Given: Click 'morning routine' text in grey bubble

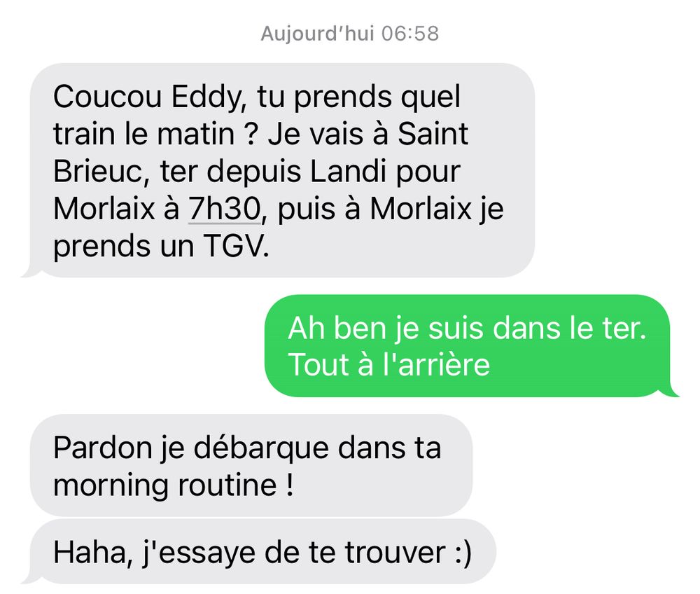Looking at the screenshot, I should tap(164, 485).
